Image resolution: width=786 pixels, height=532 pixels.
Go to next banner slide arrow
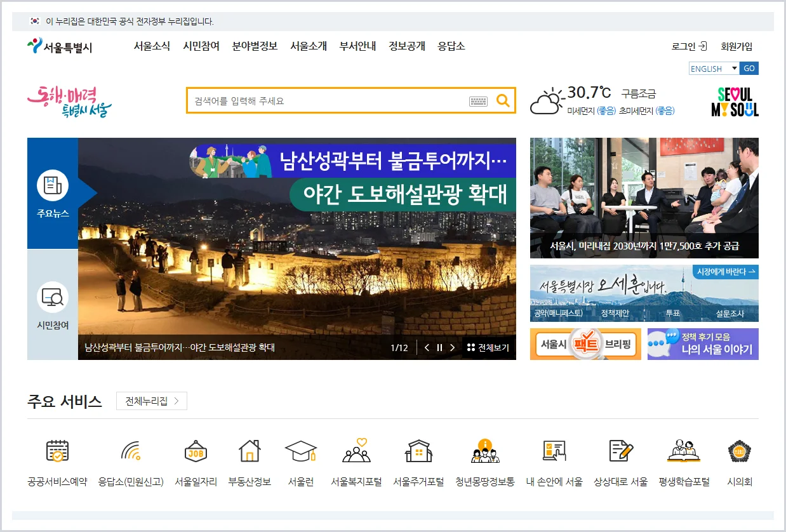[x=452, y=347]
